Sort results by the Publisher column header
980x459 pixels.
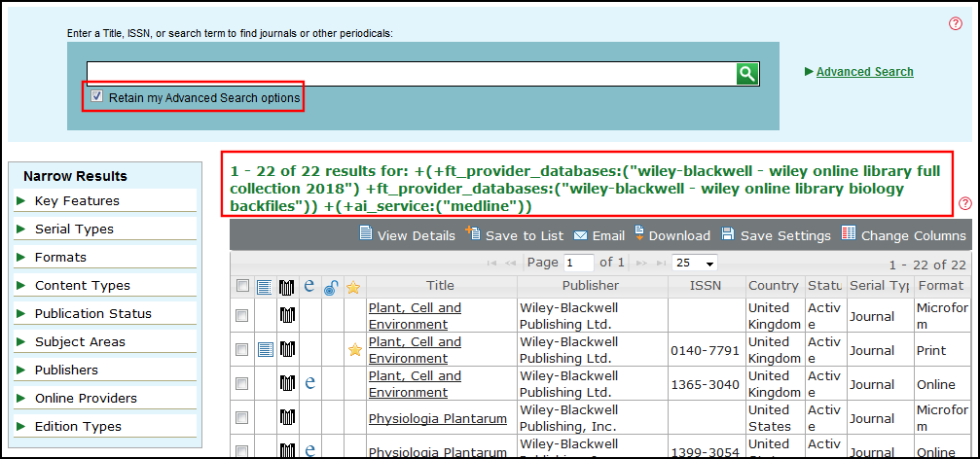590,286
